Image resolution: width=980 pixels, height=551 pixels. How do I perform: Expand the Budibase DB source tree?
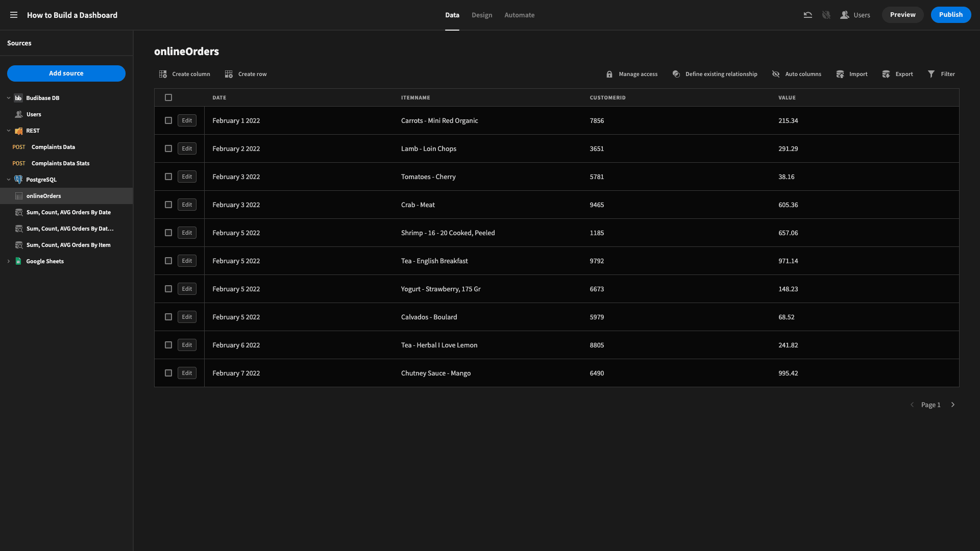8,97
